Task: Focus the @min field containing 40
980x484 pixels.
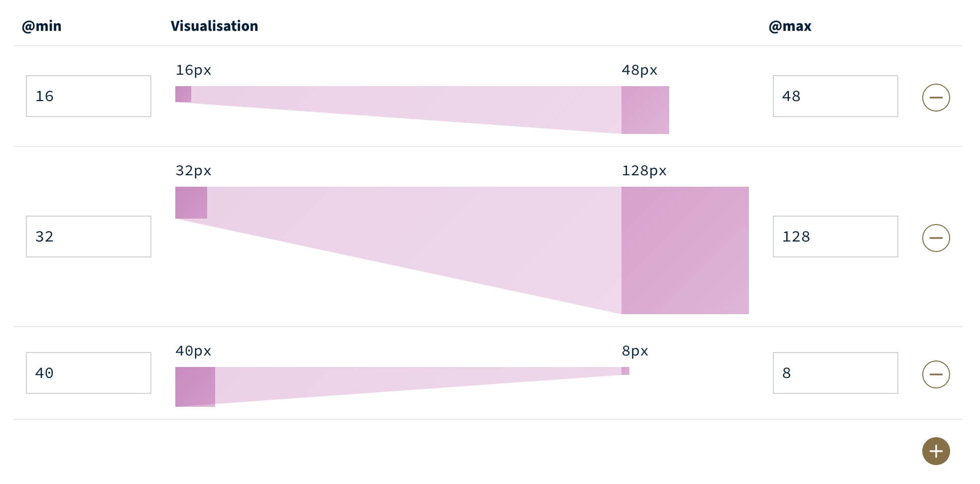Action: [89, 373]
